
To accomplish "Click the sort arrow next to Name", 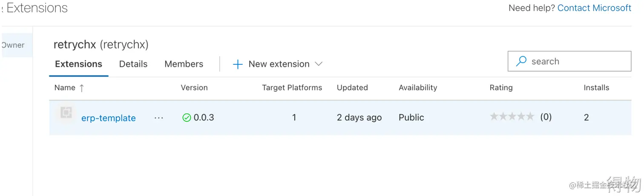I will click(82, 88).
